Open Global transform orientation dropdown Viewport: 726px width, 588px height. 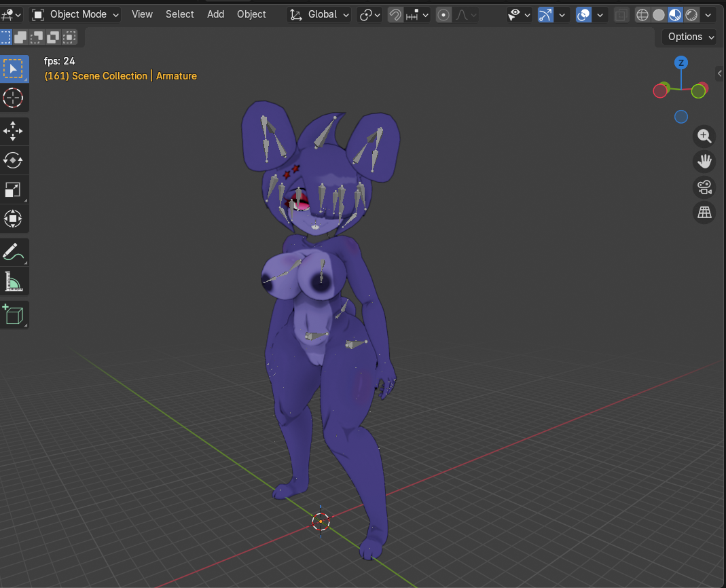pos(319,15)
